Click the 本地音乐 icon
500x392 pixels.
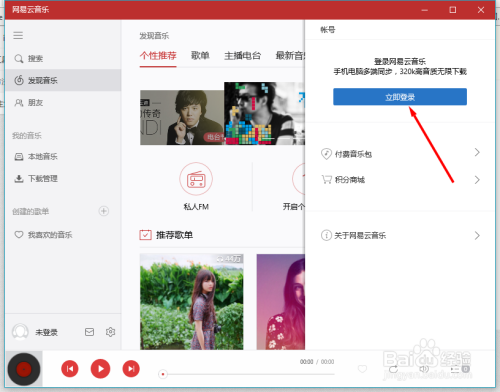19,157
